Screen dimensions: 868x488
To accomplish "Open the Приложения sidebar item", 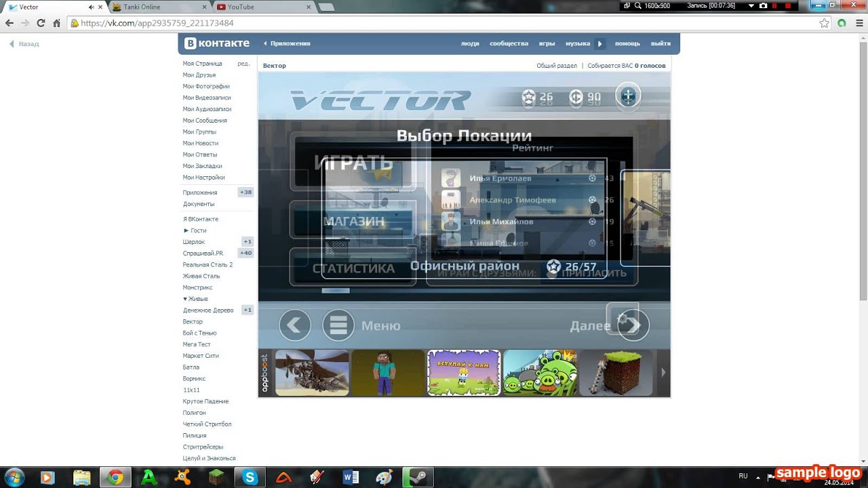I will [200, 192].
